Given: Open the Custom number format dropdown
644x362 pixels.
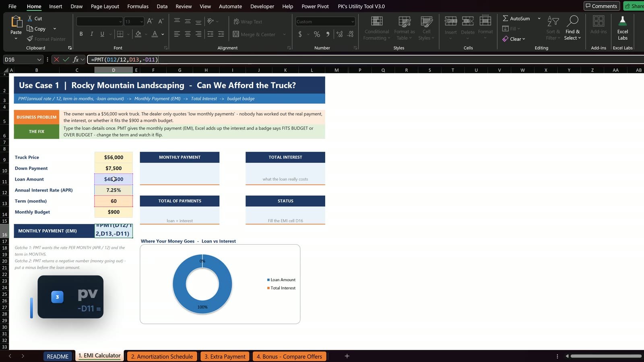Looking at the screenshot, I should 353,22.
